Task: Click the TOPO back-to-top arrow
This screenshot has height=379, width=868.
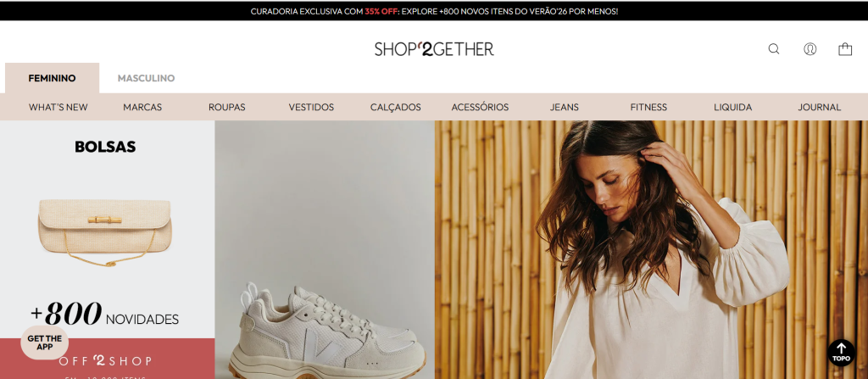Action: pyautogui.click(x=841, y=353)
